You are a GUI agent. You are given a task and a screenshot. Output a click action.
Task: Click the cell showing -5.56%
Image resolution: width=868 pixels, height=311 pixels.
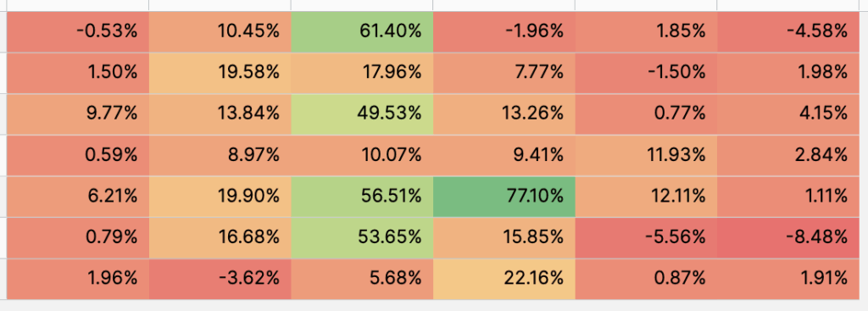click(646, 237)
